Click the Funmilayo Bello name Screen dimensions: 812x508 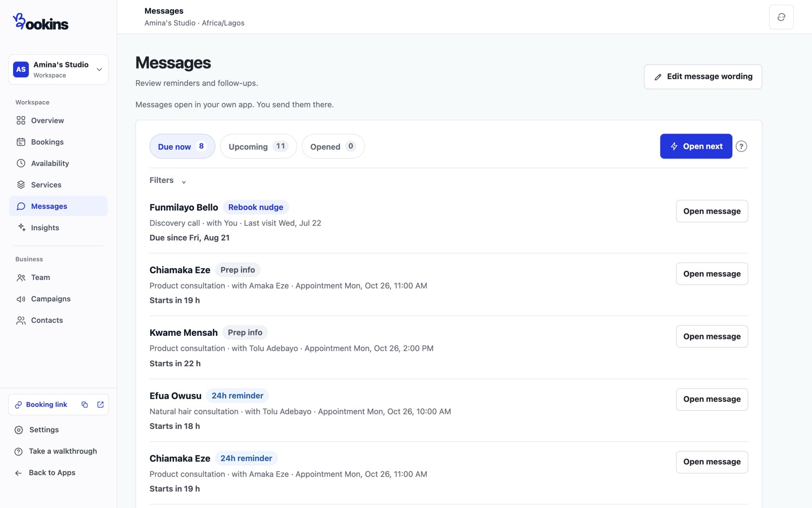(184, 207)
